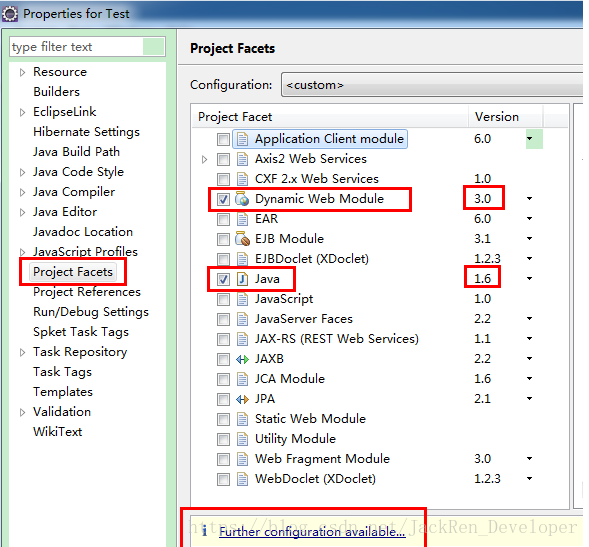The height and width of the screenshot is (547, 589).
Task: Expand the Task Repository tree node
Action: click(x=22, y=352)
